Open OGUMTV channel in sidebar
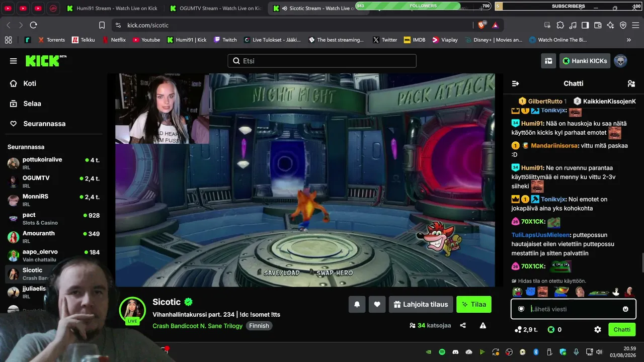Viewport: 644px width, 362px height. click(x=54, y=182)
